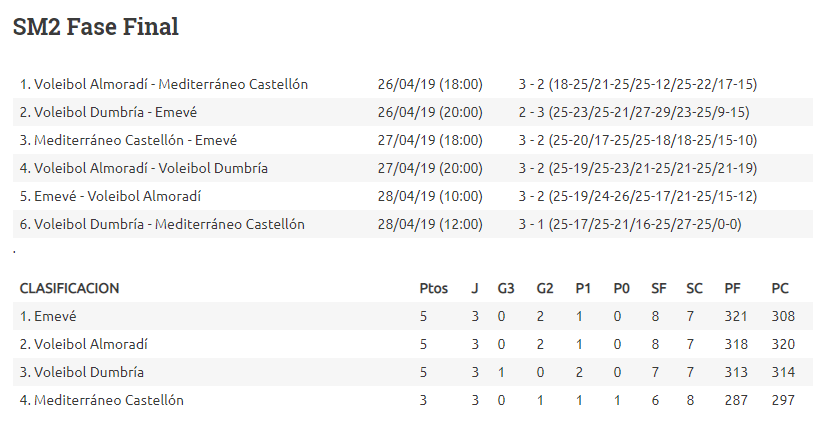Select match 4 Voleibol Almoradí - Voleibol Dumbría
817x421 pixels.
pos(144,168)
